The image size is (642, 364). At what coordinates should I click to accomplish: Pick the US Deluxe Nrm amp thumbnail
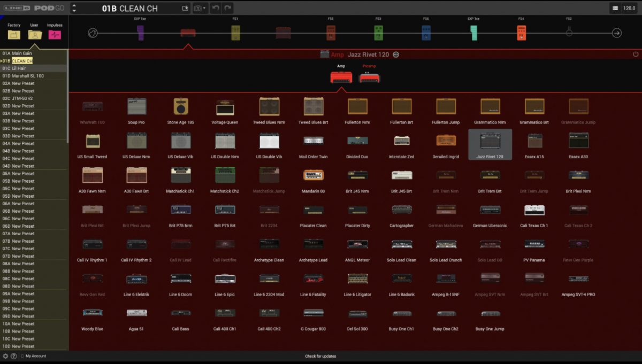pyautogui.click(x=136, y=141)
